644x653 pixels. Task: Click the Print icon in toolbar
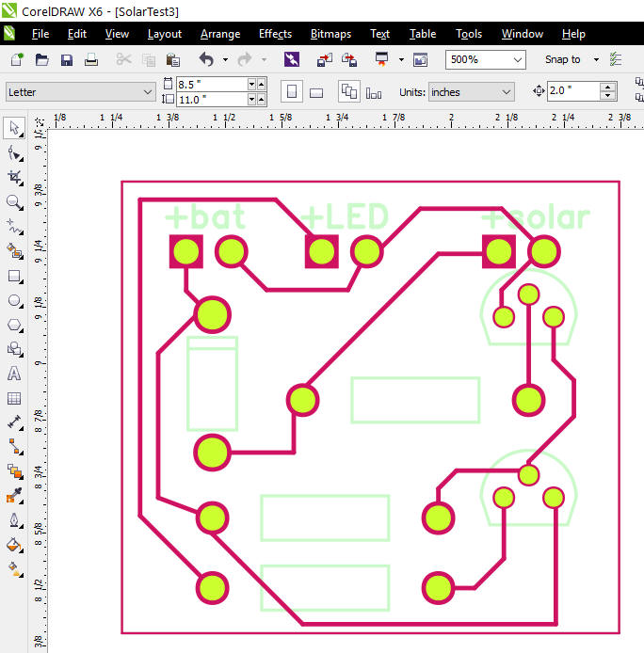(91, 59)
